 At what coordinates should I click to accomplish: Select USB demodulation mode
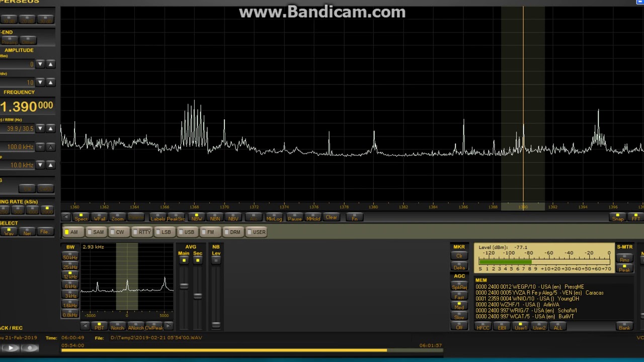point(187,232)
